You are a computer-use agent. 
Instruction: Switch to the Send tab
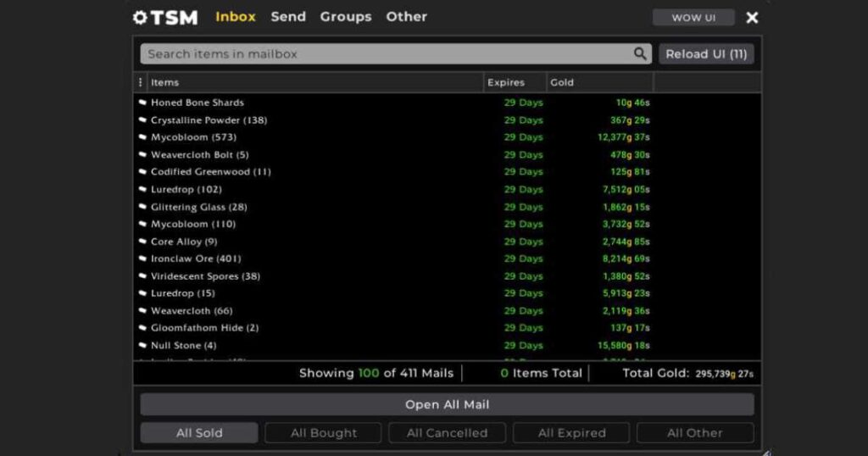[288, 17]
